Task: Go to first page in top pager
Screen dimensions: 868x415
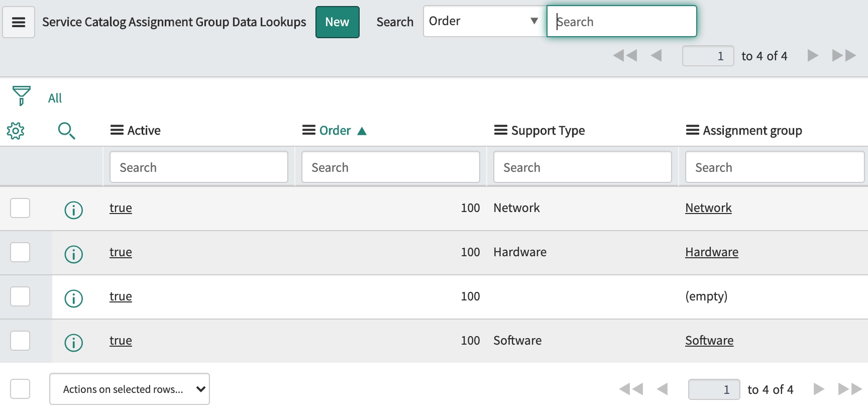Action: pos(625,55)
